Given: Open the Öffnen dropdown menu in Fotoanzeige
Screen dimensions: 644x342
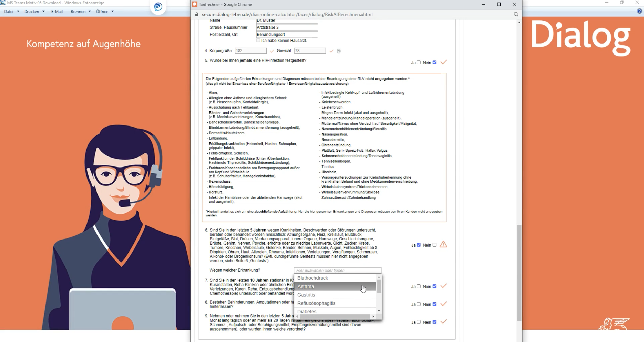Looking at the screenshot, I should click(x=105, y=12).
